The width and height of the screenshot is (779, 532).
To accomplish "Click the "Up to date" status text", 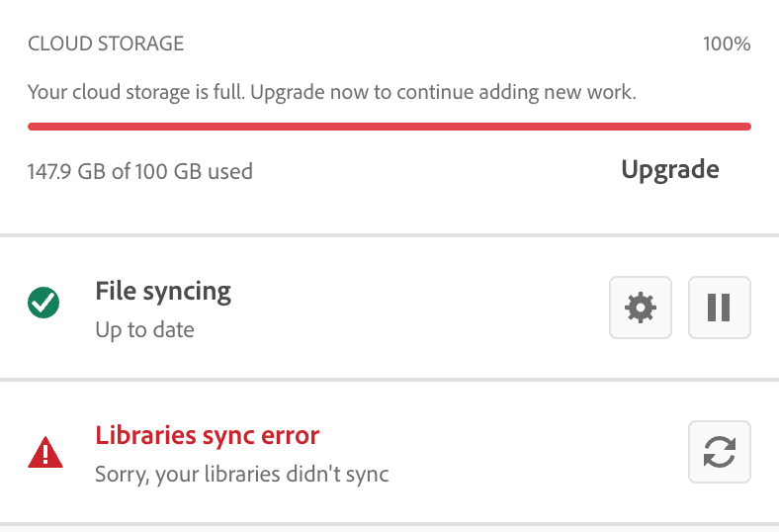I will [144, 329].
